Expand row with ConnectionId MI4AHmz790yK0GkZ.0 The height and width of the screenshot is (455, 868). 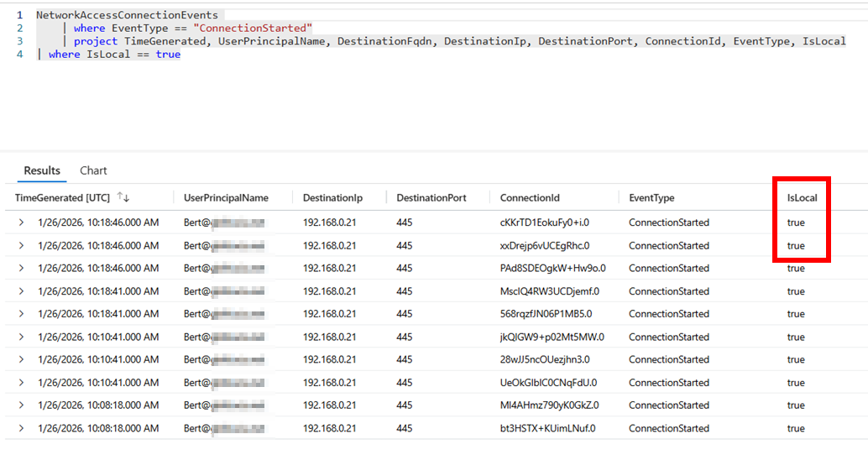tap(21, 405)
